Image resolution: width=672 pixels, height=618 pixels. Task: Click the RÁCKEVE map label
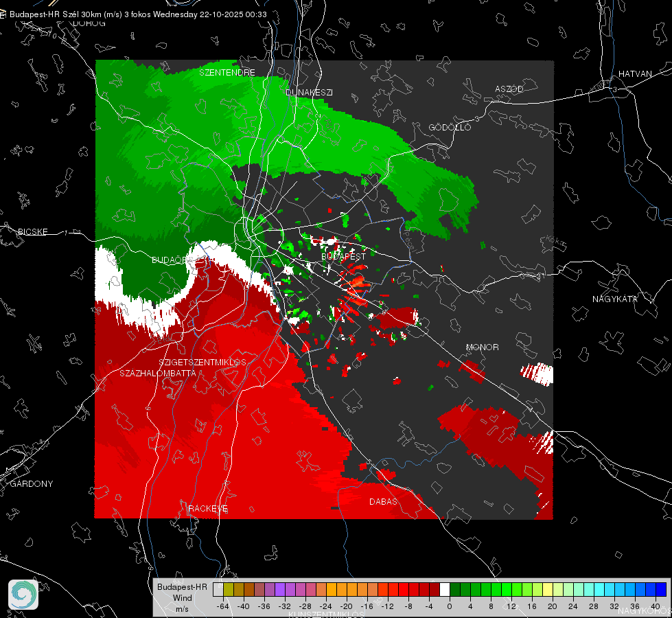coord(208,508)
